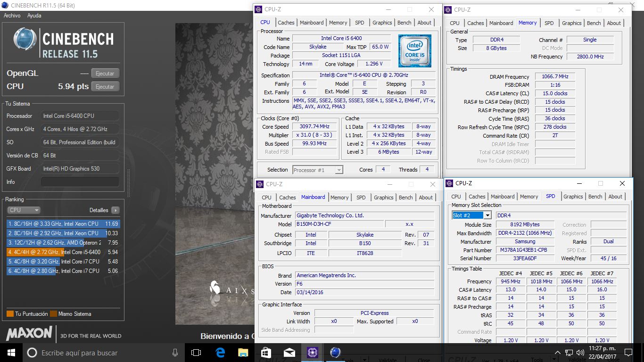This screenshot has height=362, width=644.
Task: Open Memory tab in CPU-Z Mainboard window
Action: pos(339,197)
